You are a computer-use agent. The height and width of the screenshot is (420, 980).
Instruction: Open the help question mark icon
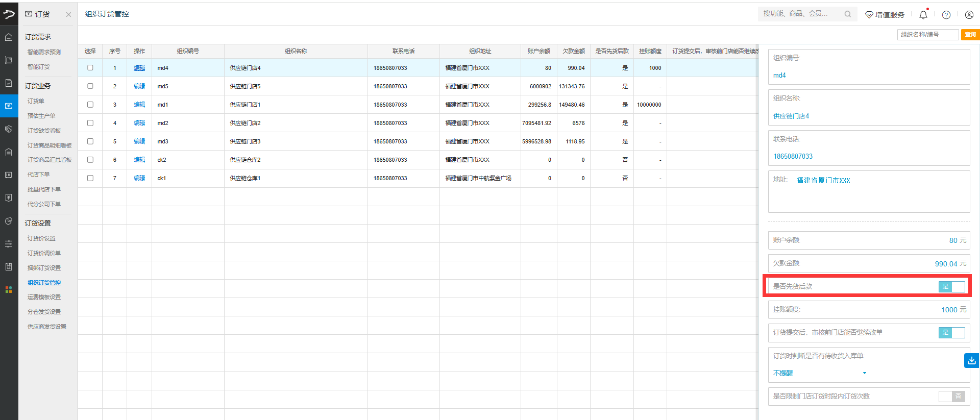(x=946, y=15)
